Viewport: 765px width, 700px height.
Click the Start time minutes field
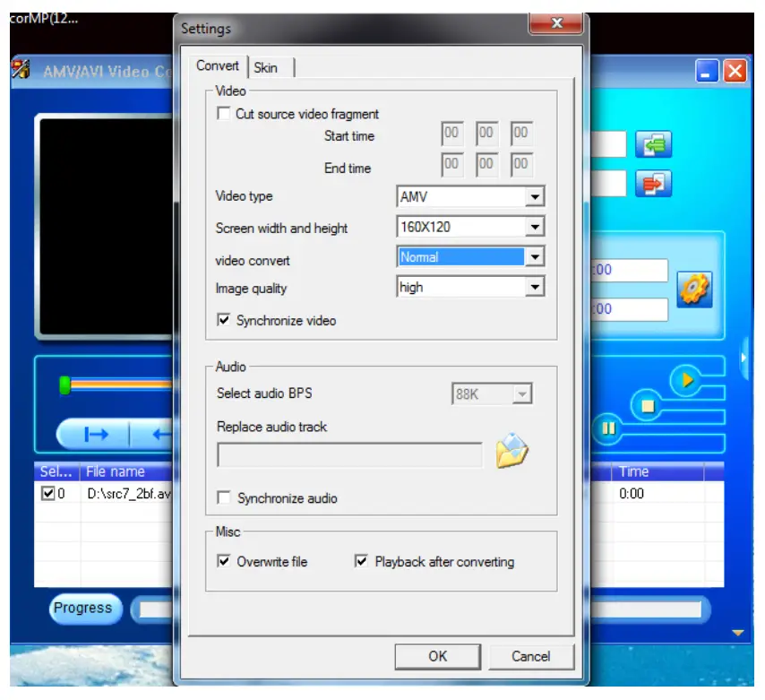(x=486, y=134)
